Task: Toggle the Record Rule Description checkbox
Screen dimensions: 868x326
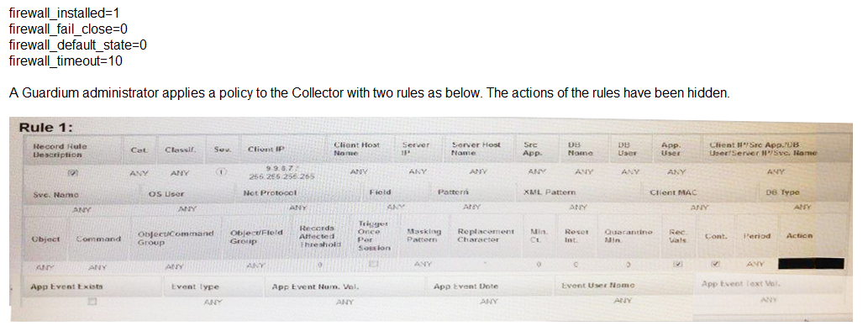Action: [71, 173]
